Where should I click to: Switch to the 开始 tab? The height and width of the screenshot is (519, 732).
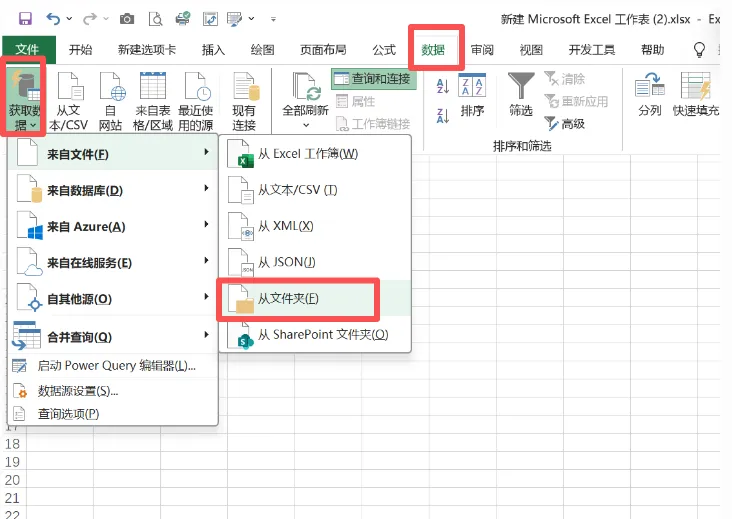pyautogui.click(x=80, y=49)
